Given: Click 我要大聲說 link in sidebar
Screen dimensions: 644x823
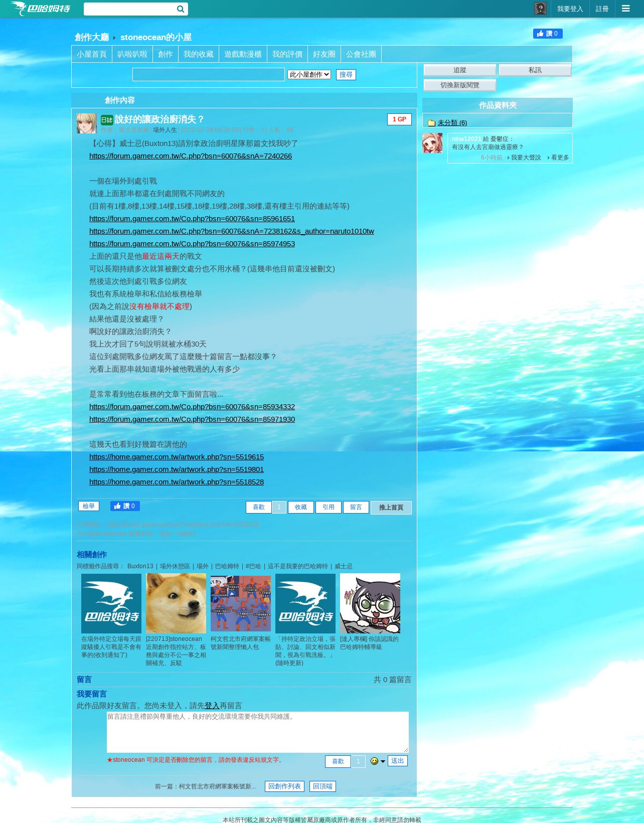Looking at the screenshot, I should click(526, 157).
